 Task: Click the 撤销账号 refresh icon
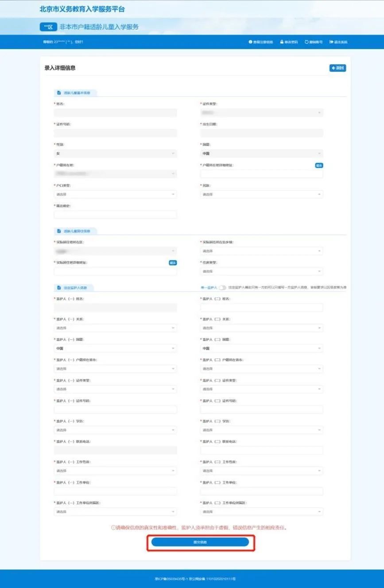point(306,42)
